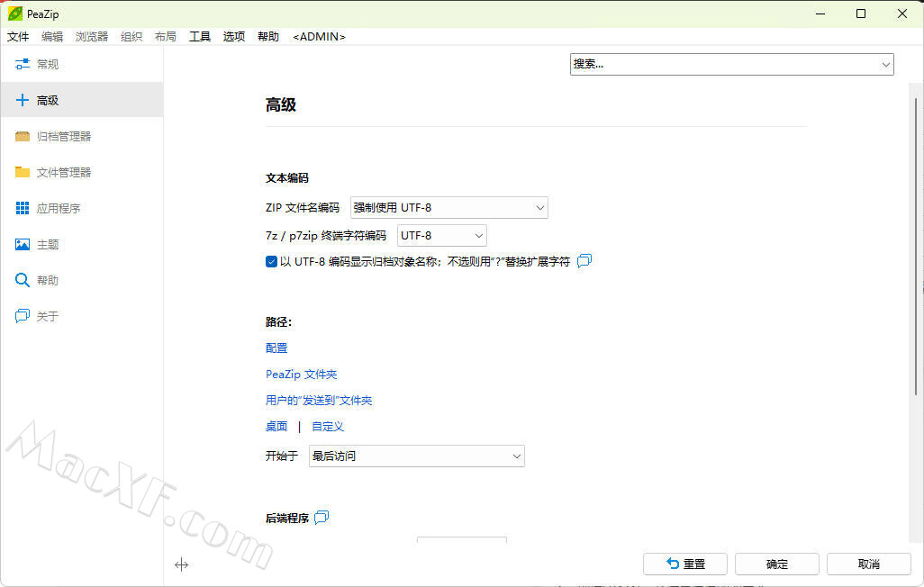Click the 文本编码 section heading
This screenshot has height=587, width=924.
click(x=287, y=178)
